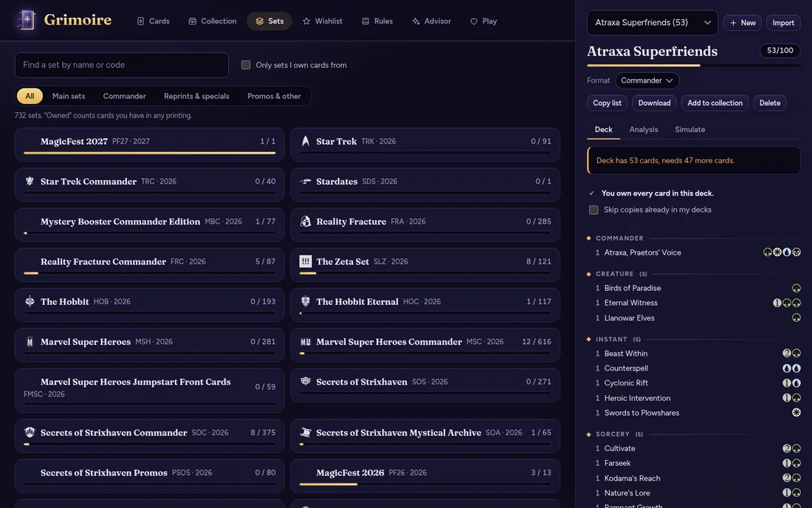812x508 pixels.
Task: Click the Reality Fracture set symbol
Action: click(x=306, y=221)
